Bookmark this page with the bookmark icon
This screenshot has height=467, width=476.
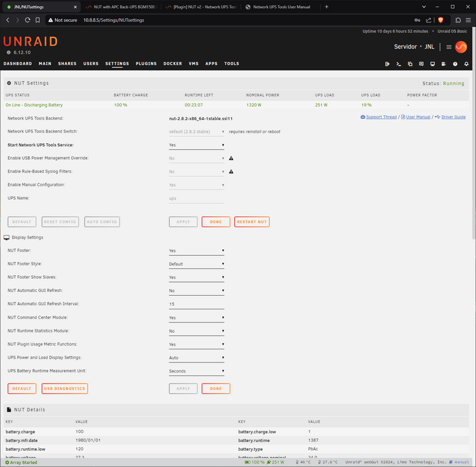pyautogui.click(x=37, y=20)
